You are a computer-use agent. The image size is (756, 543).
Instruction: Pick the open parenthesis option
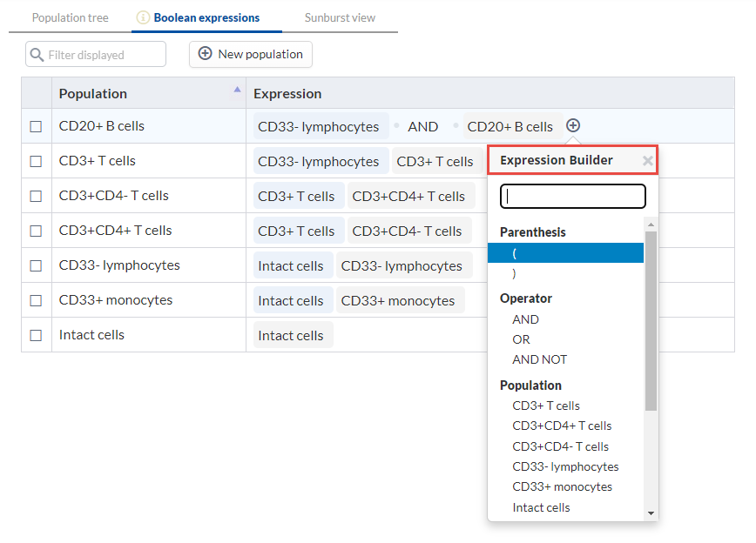click(x=516, y=253)
